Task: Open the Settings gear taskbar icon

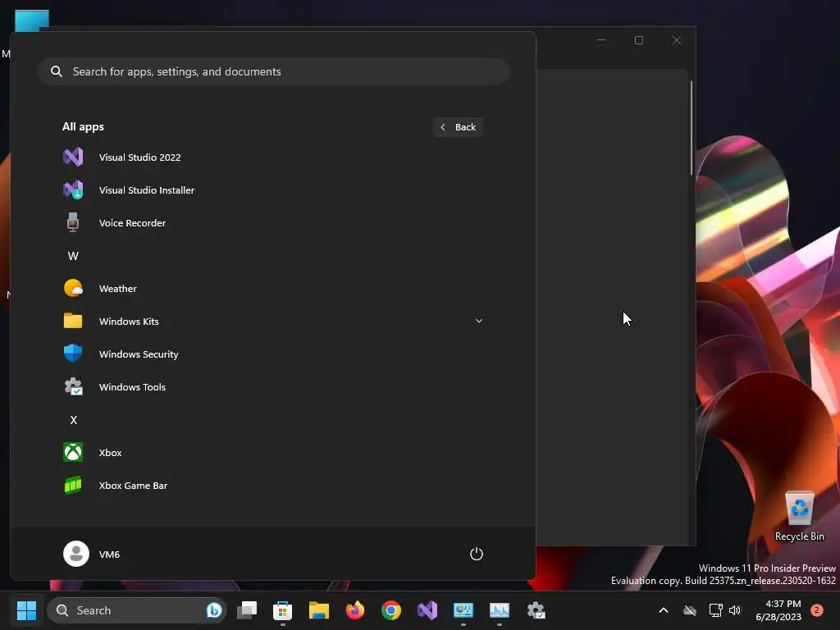Action: tap(536, 610)
